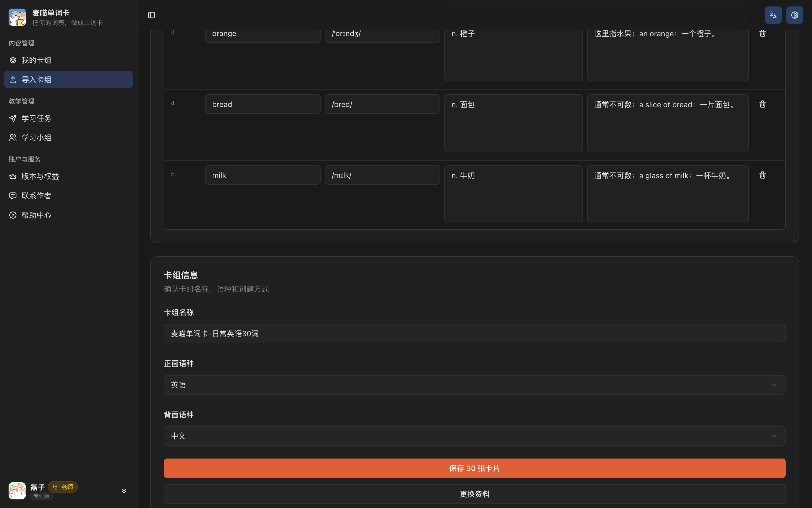Edit the phonetic field /bred/

click(x=382, y=104)
